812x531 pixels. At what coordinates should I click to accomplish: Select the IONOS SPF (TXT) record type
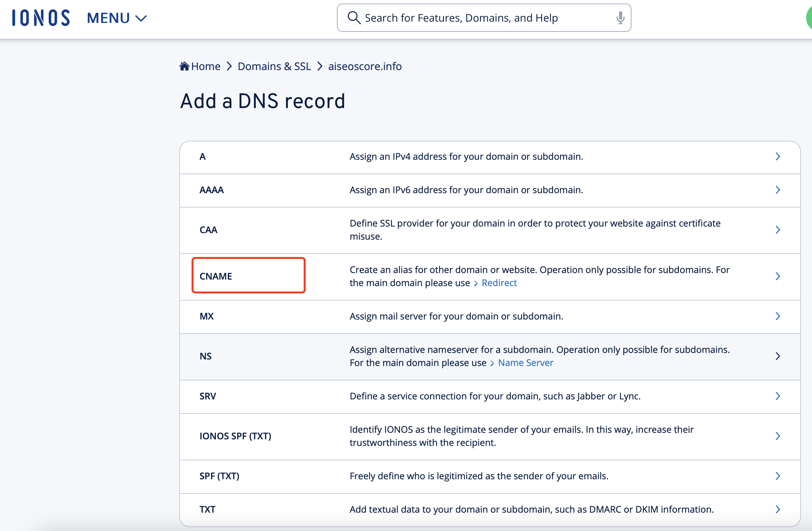(x=489, y=436)
